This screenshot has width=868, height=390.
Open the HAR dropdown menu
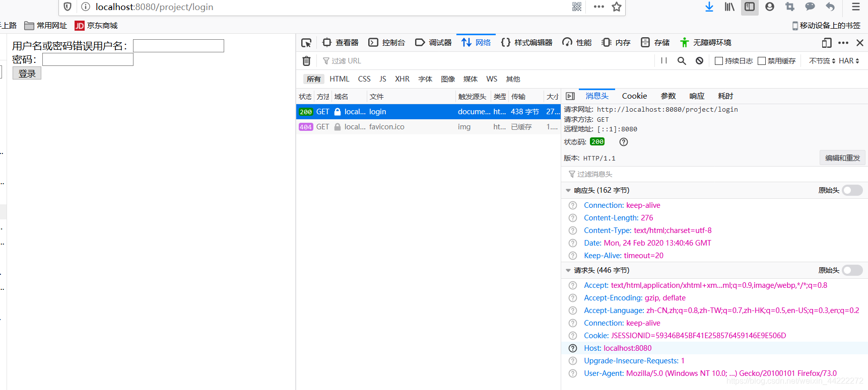point(849,61)
